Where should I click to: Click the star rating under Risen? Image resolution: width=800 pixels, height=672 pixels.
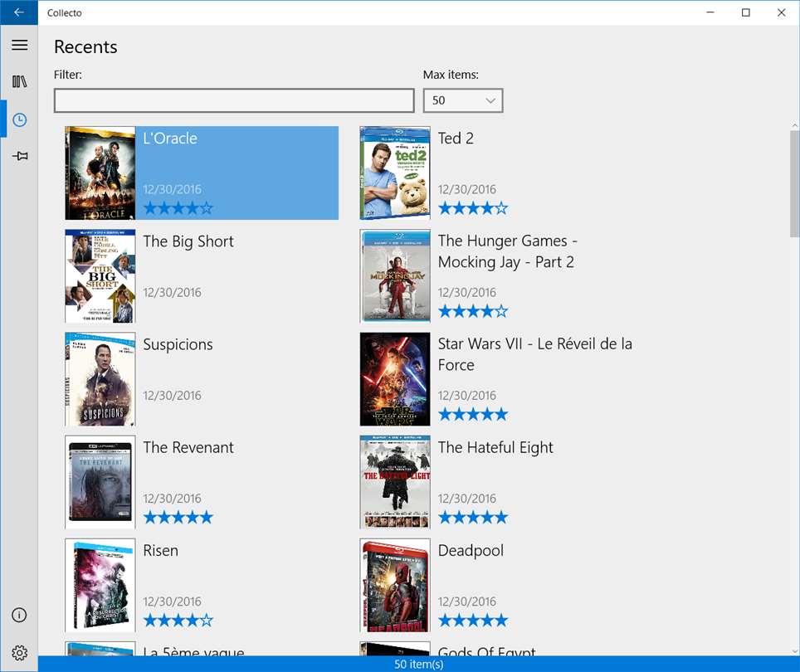[x=178, y=620]
